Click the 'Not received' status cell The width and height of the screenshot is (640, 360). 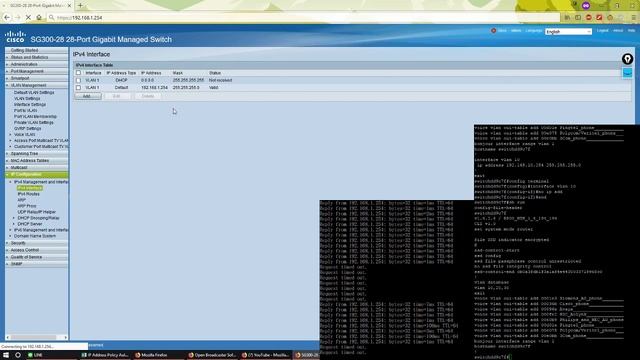(220, 80)
